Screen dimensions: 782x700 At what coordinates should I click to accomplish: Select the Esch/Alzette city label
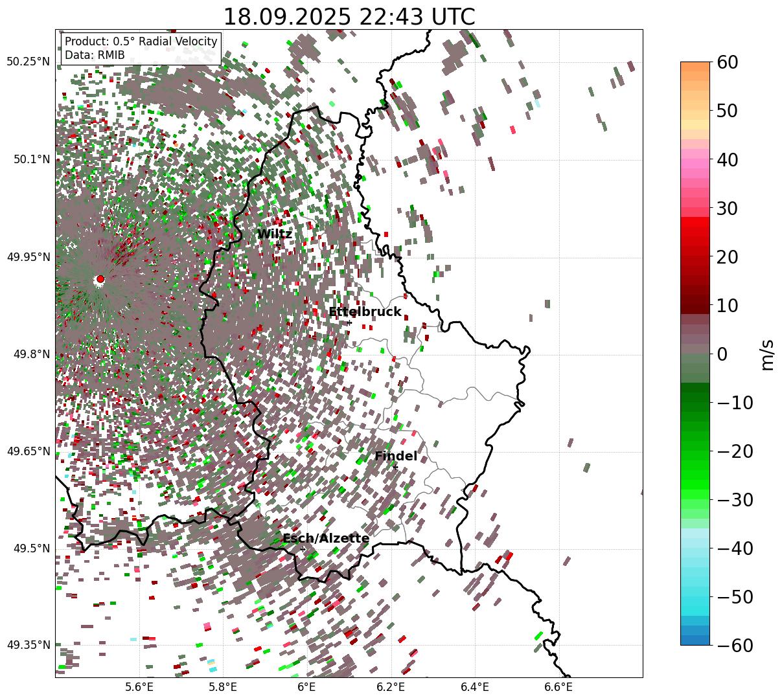[326, 539]
